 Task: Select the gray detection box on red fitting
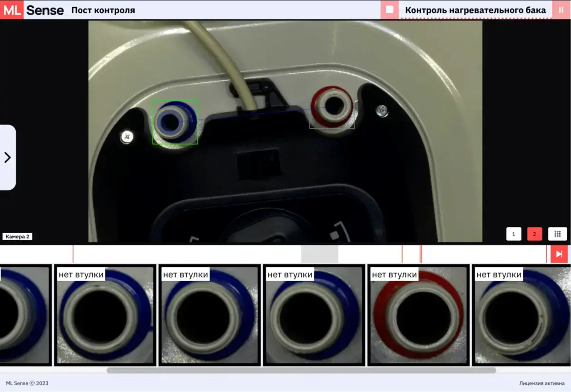coord(332,118)
